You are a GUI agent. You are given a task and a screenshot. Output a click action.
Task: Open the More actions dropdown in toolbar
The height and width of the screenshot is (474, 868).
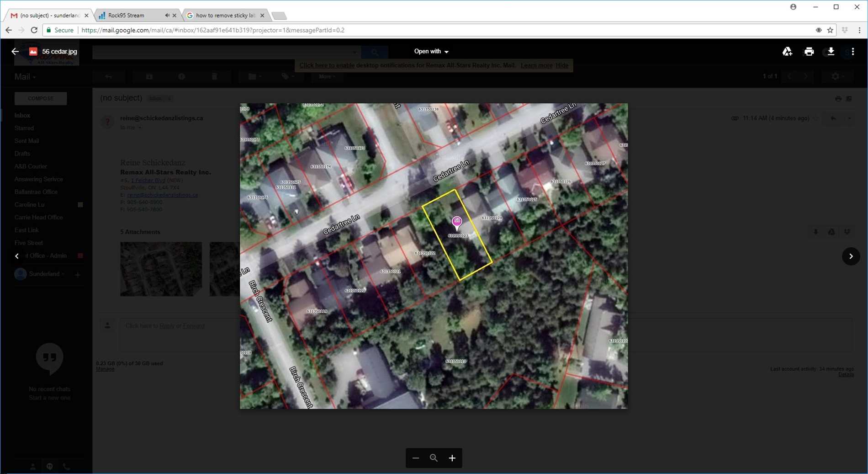click(x=327, y=77)
